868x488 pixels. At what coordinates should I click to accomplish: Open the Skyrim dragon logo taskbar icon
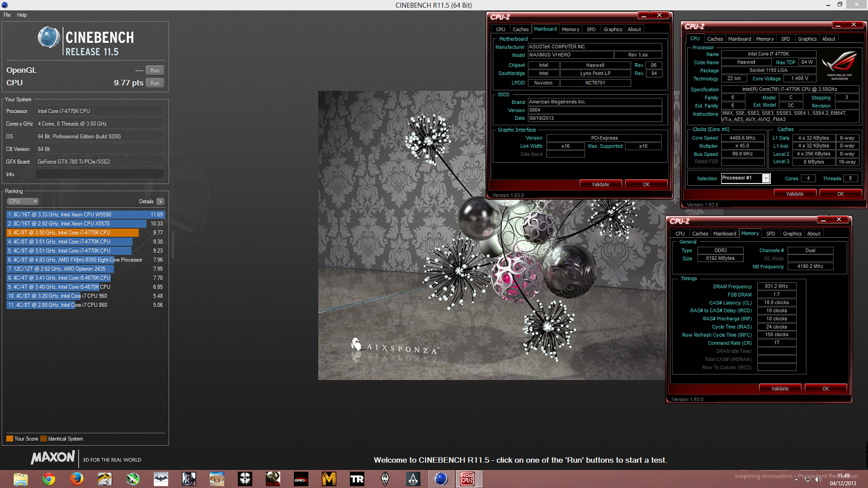(x=385, y=479)
